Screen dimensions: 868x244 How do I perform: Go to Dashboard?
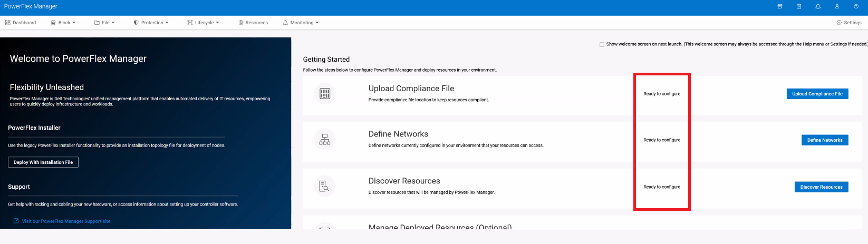point(21,23)
